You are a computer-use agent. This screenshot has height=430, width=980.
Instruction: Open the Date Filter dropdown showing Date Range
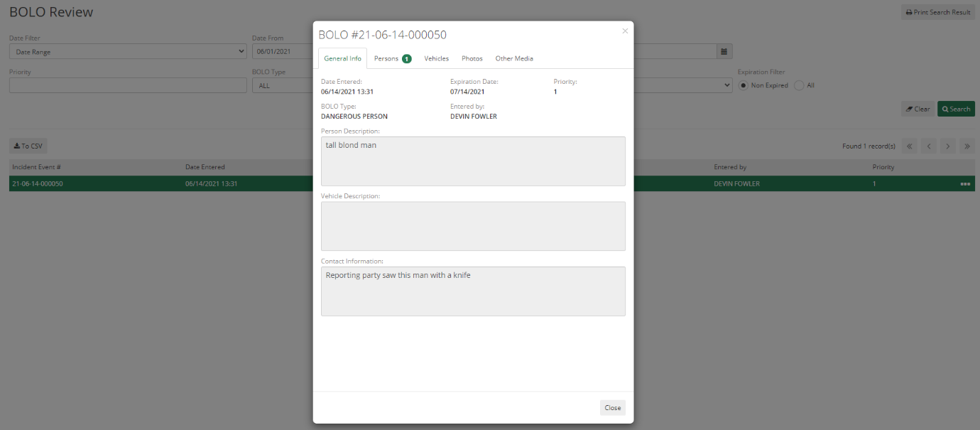pos(128,50)
